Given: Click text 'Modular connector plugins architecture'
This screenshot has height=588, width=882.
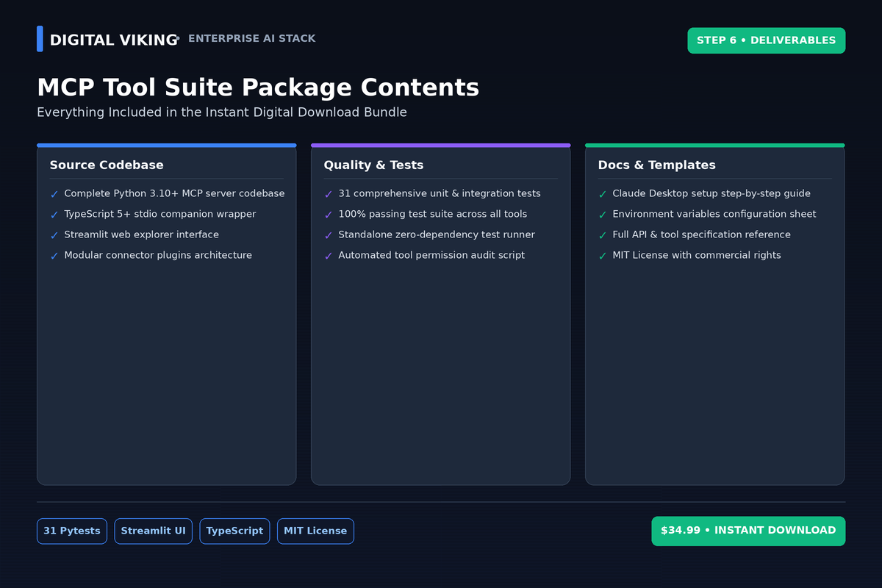Looking at the screenshot, I should pyautogui.click(x=158, y=256).
